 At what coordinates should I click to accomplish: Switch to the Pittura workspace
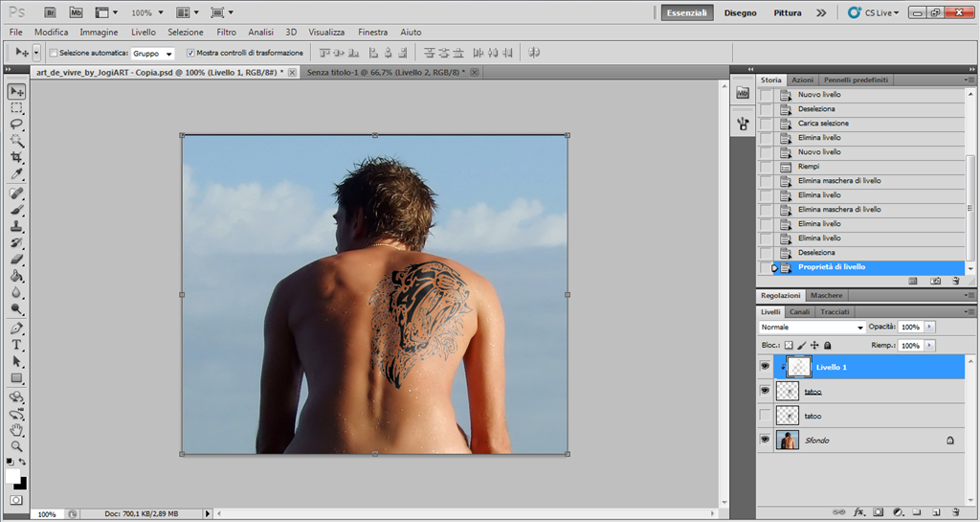[788, 12]
